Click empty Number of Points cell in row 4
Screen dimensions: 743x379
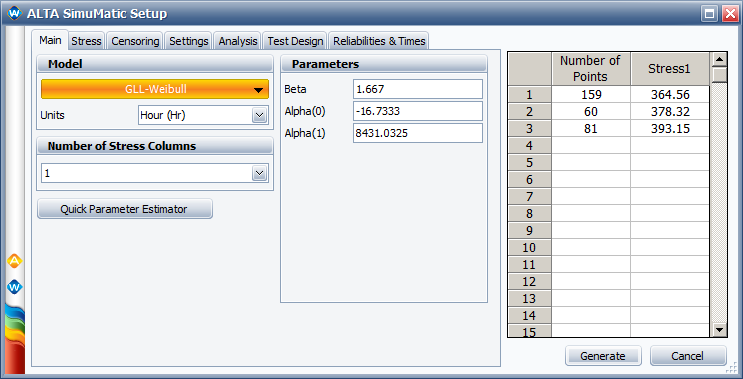591,145
